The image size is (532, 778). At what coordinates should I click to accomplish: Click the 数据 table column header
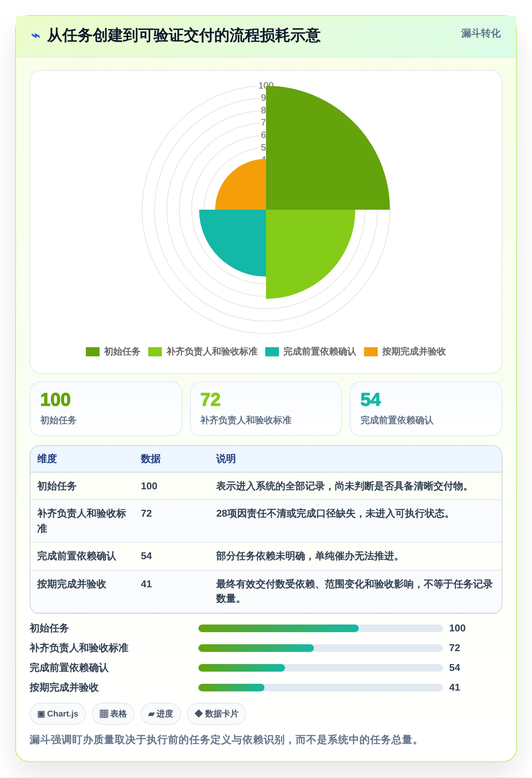point(151,459)
